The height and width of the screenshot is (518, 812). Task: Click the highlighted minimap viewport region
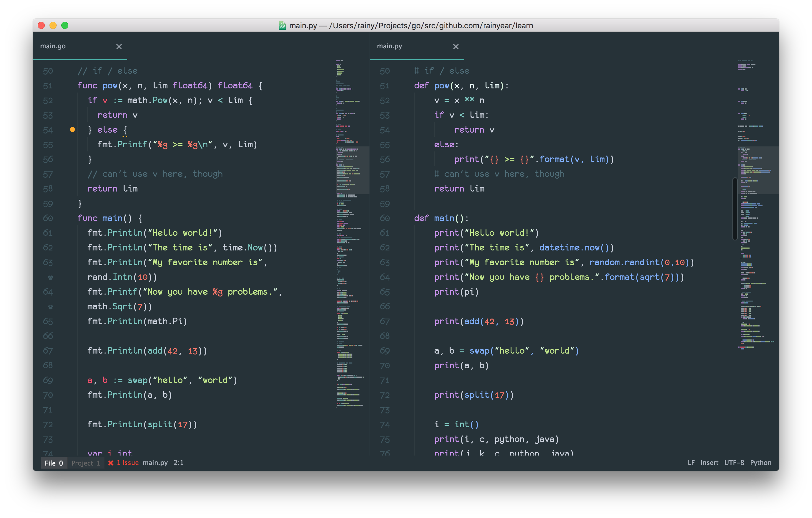352,170
